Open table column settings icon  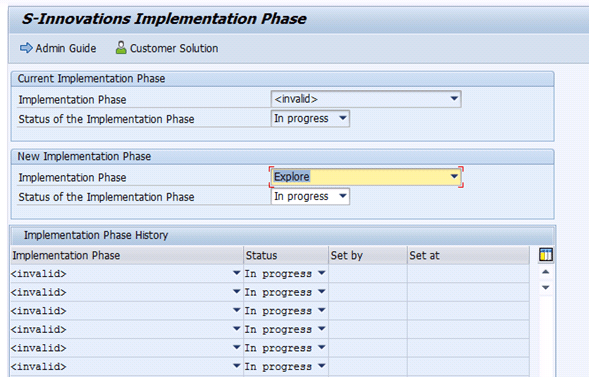(x=546, y=255)
